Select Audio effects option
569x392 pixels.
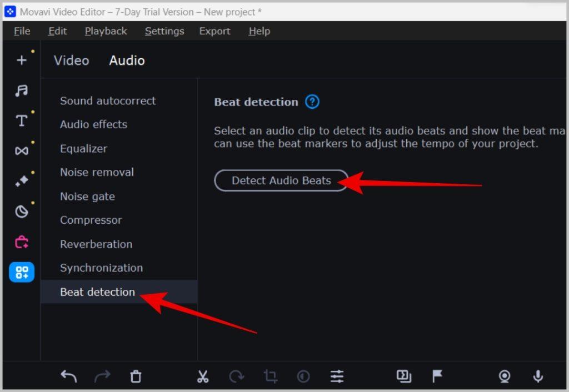point(93,124)
